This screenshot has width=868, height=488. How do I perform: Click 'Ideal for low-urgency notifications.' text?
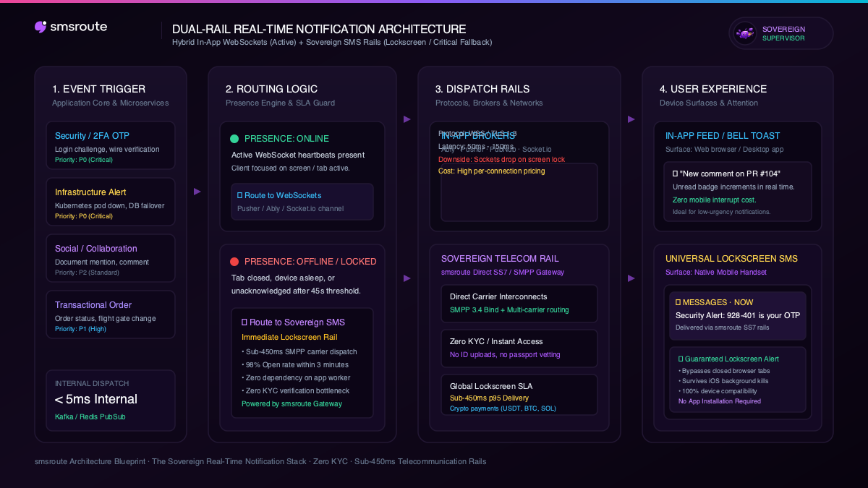(722, 212)
